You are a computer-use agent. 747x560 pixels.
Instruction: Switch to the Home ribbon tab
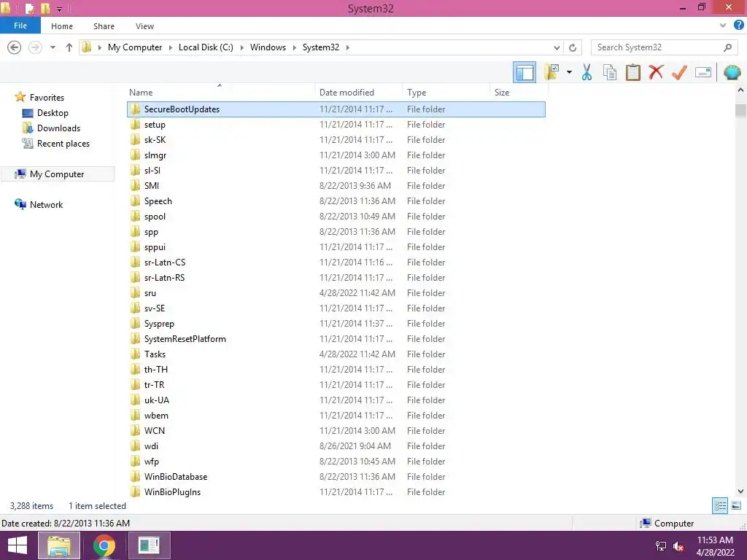62,26
